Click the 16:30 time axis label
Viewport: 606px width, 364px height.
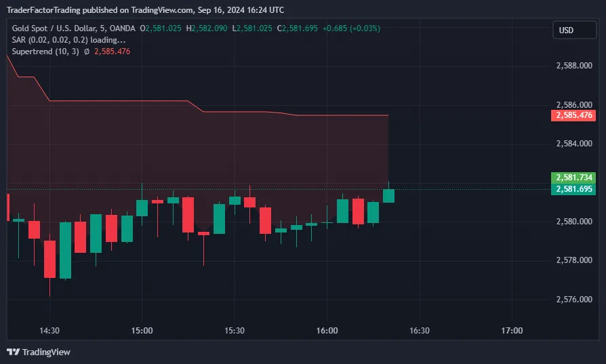(x=420, y=331)
